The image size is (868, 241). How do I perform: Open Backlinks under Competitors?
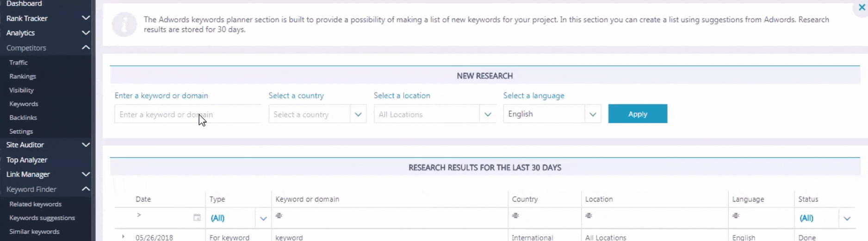pos(23,118)
